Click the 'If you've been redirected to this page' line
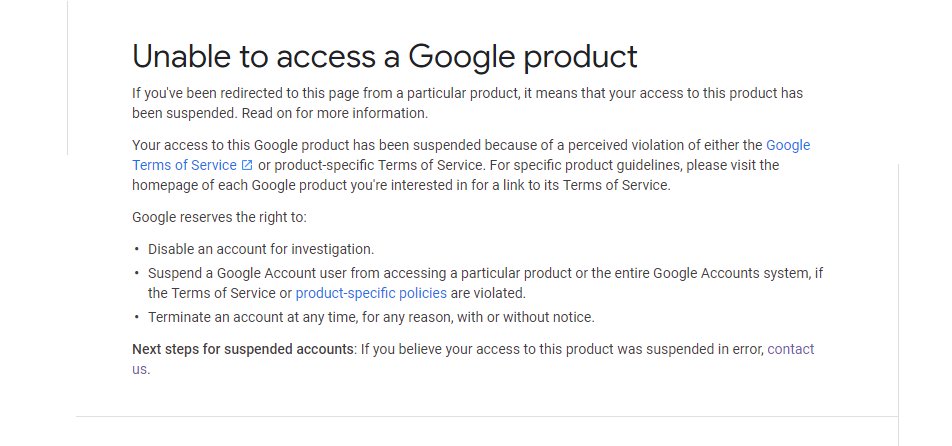The height and width of the screenshot is (446, 952). coord(468,93)
